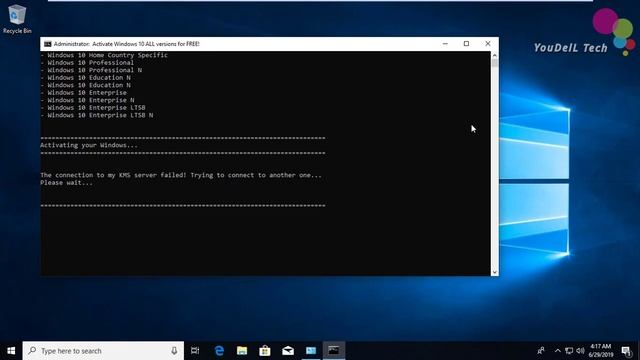Viewport: 640px width, 360px height.
Task: Click the console scrollbar down arrow
Action: 495,272
